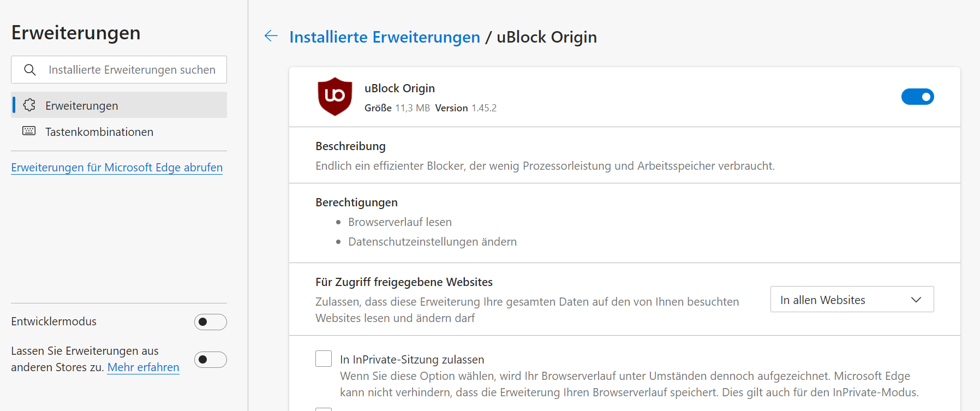The image size is (980, 411).
Task: Go to Installierte Erweiterungen breadcrumb link
Action: point(385,37)
